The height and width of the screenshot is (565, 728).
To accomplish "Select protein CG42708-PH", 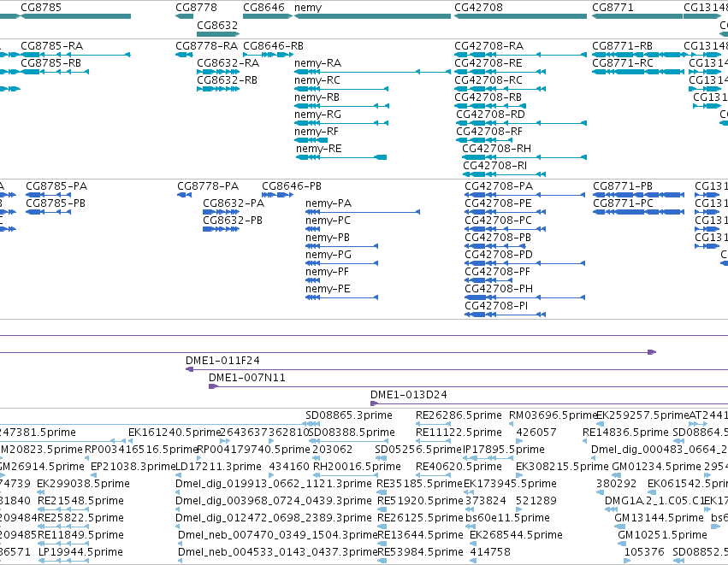I will click(x=525, y=297).
